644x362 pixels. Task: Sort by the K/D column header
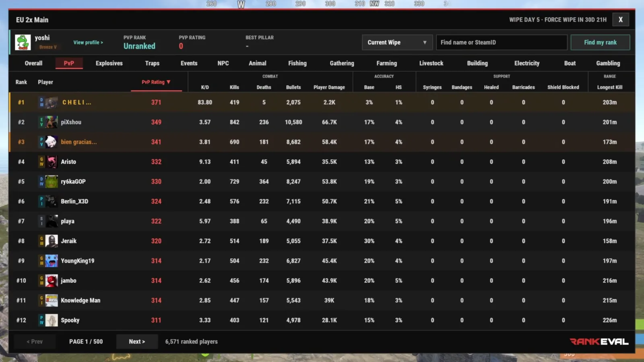pos(205,87)
